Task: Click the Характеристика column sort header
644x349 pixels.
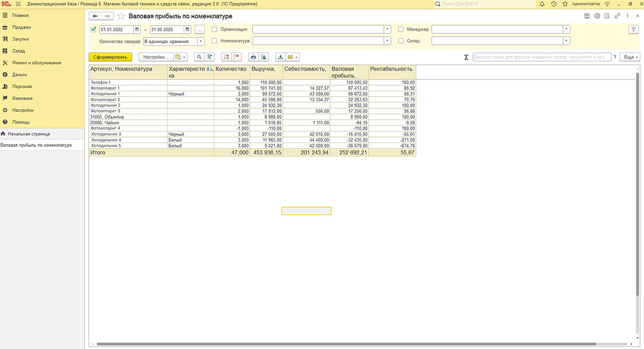Action: [191, 72]
